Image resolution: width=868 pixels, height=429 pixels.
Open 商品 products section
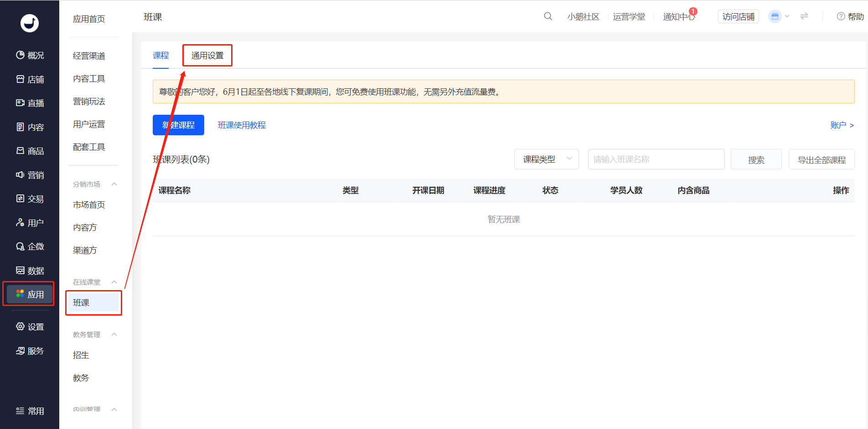point(30,151)
